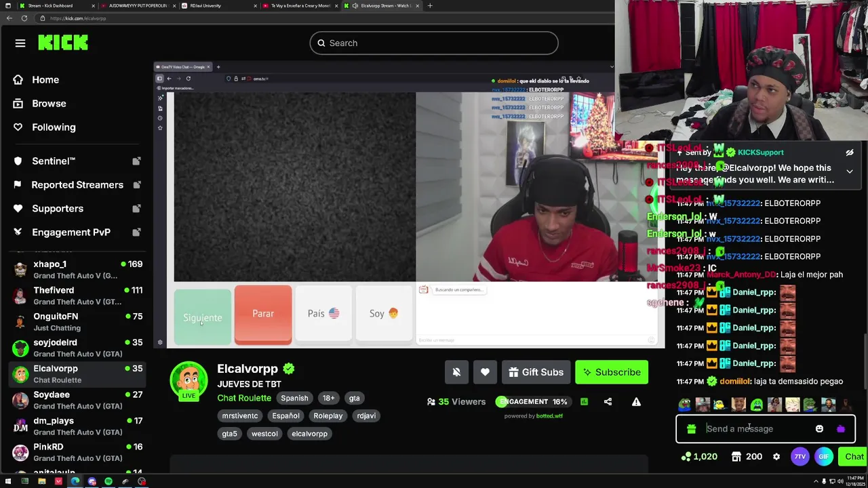Open the 1,020 channel points balance

(x=699, y=457)
